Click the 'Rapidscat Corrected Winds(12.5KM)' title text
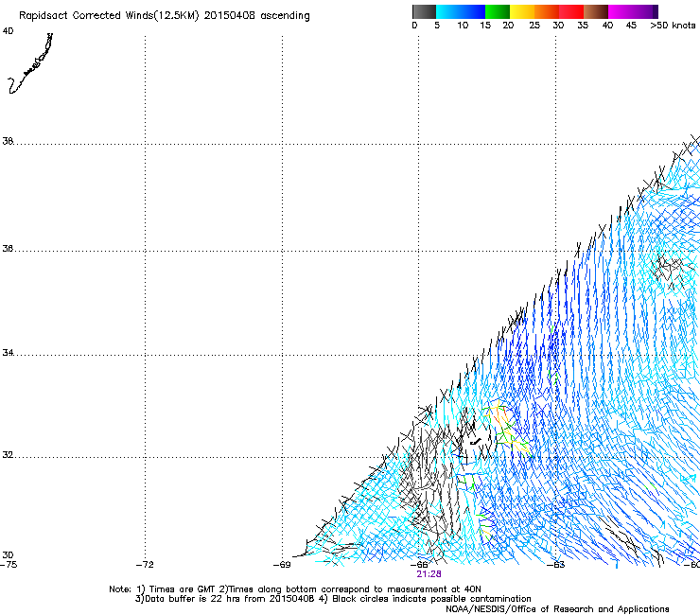Viewport: 700px width, 615px height. (109, 16)
